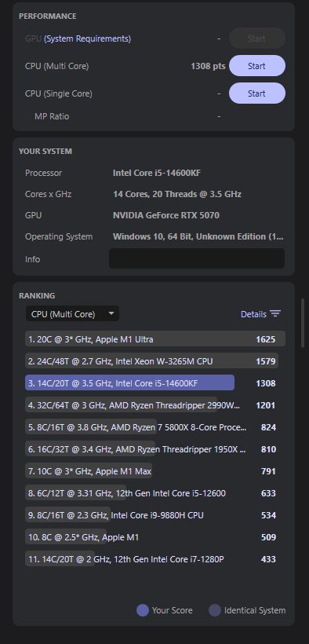Select the Core i9-9880H ranking entry
The image size is (309, 644).
click(x=155, y=515)
